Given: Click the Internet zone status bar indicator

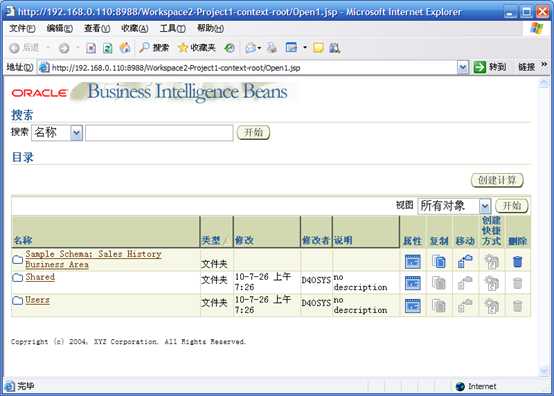Looking at the screenshot, I should (476, 386).
